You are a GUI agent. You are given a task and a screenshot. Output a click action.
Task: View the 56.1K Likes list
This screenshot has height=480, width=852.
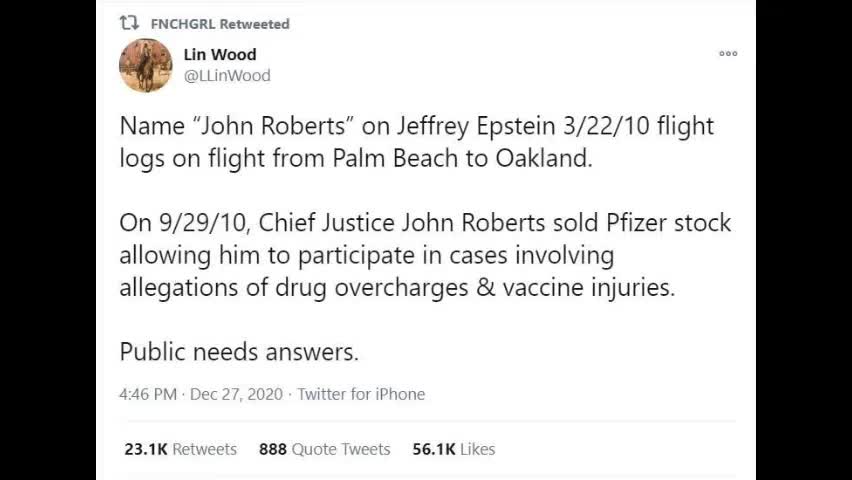pos(454,449)
